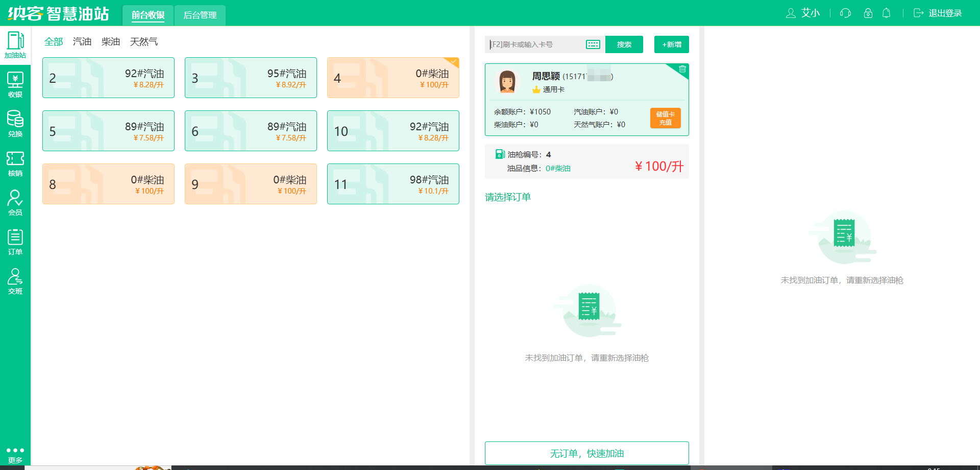Select nozzle 10 with 92#汽油
This screenshot has height=470, width=980.
click(x=393, y=131)
